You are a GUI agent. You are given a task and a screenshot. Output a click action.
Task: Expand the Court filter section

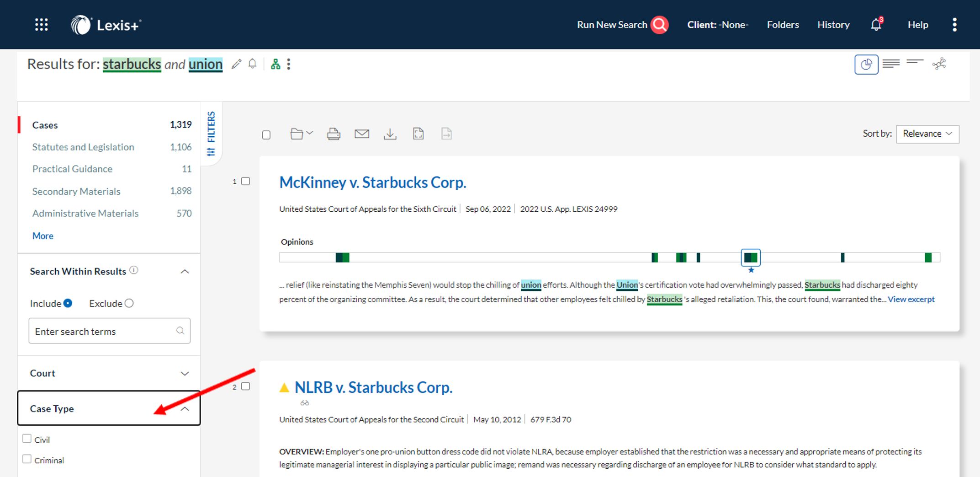(185, 374)
